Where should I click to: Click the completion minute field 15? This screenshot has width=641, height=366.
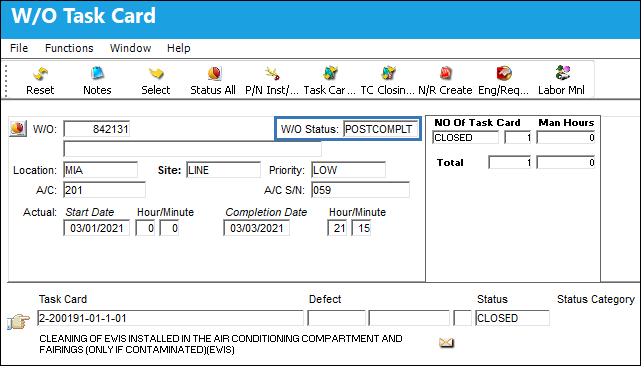tap(361, 228)
